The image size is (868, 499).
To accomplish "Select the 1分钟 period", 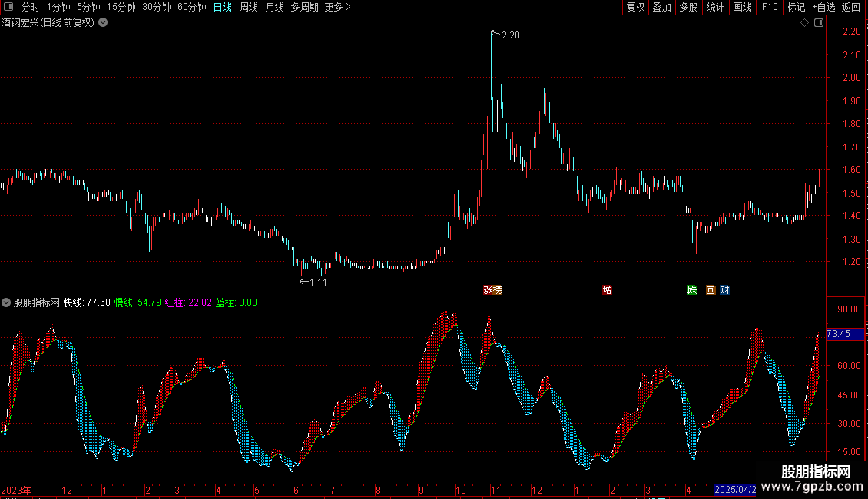I will (58, 7).
